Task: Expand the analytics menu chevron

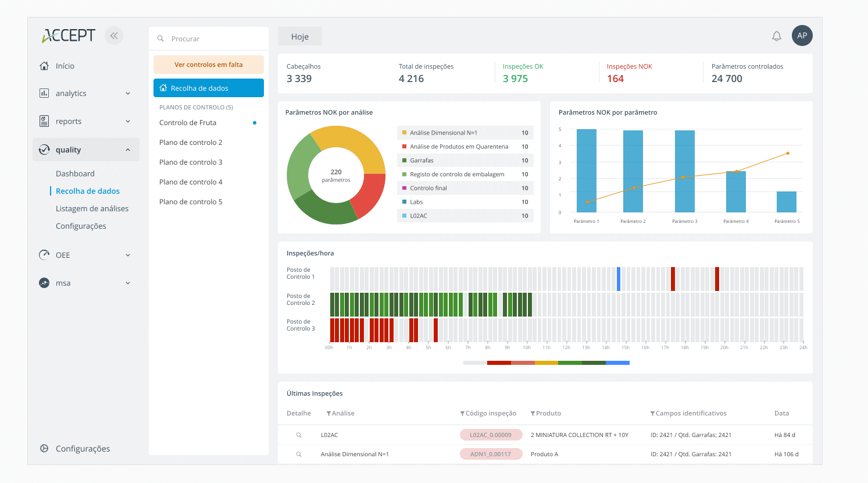Action: 128,94
